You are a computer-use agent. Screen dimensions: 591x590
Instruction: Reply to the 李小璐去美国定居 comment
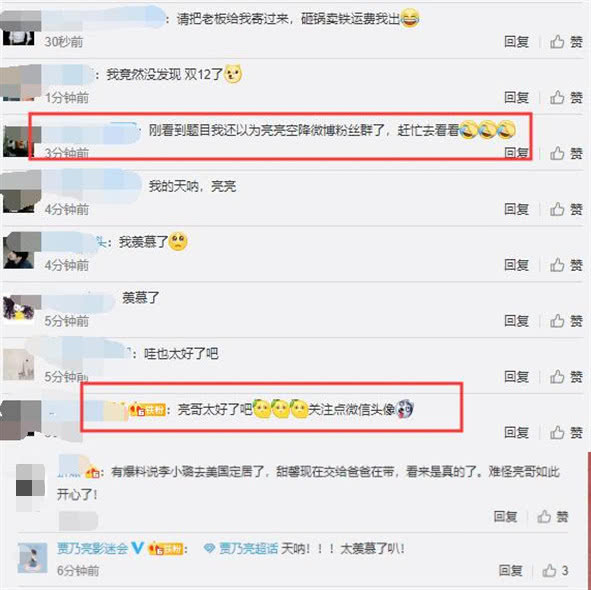[x=505, y=516]
